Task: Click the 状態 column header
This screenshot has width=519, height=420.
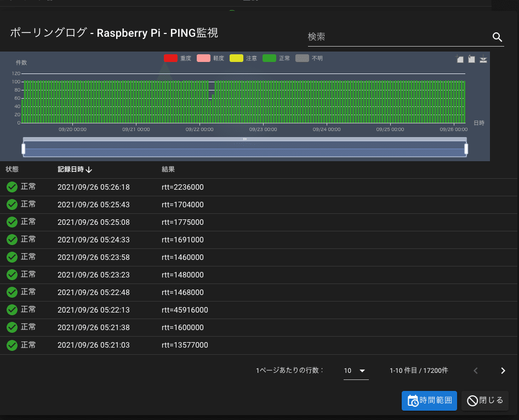Action: [x=12, y=169]
